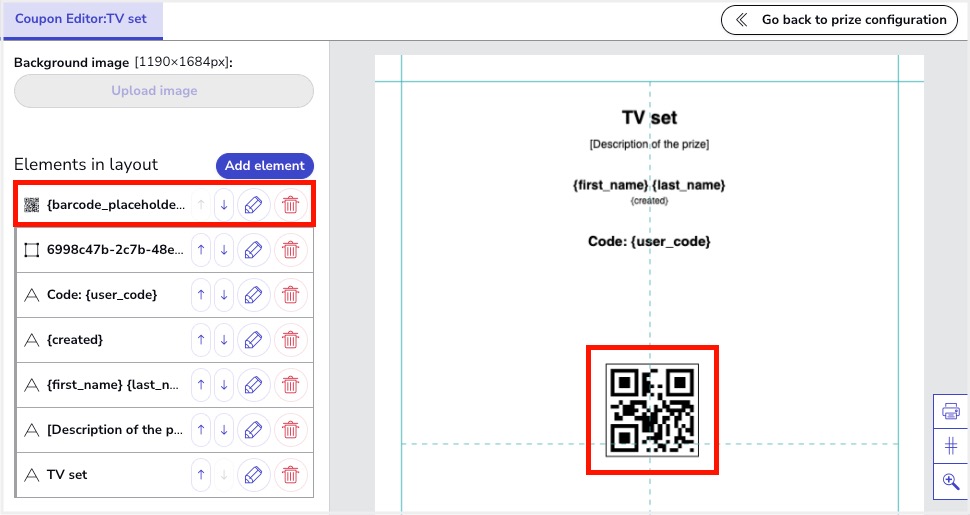Delete the {first_name} {last_n... element
Viewport: 970px width, 515px height.
tap(290, 385)
